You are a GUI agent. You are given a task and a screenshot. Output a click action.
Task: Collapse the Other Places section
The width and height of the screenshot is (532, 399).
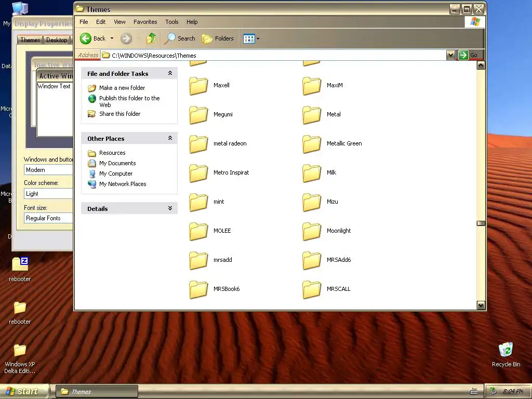tap(170, 138)
